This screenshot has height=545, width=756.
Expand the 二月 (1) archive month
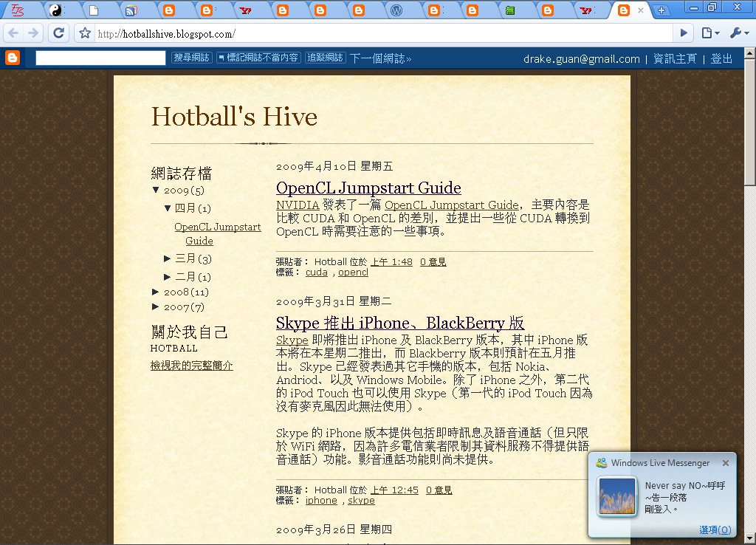tap(168, 277)
